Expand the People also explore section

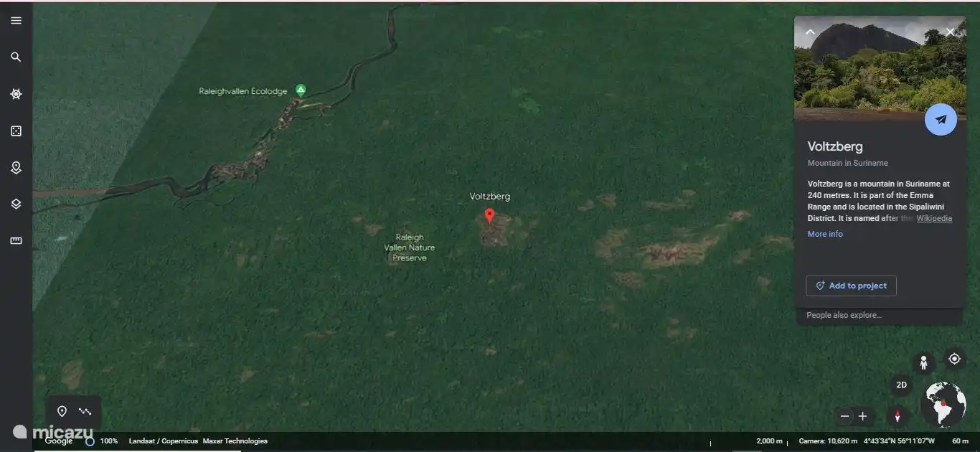point(844,315)
